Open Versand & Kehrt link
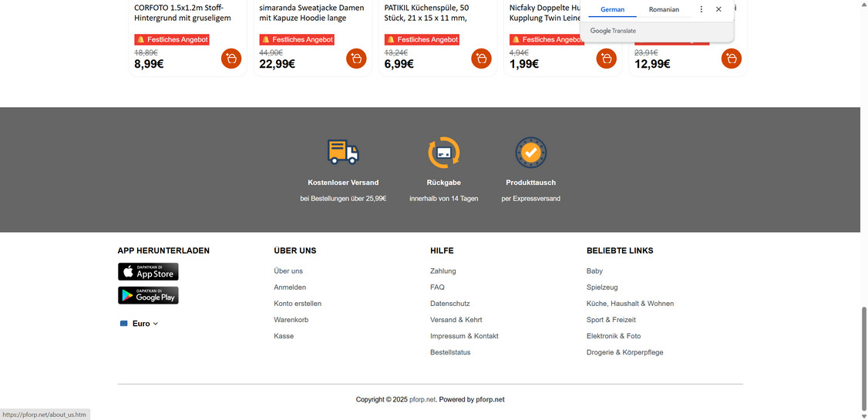This screenshot has width=868, height=420. pyautogui.click(x=456, y=320)
